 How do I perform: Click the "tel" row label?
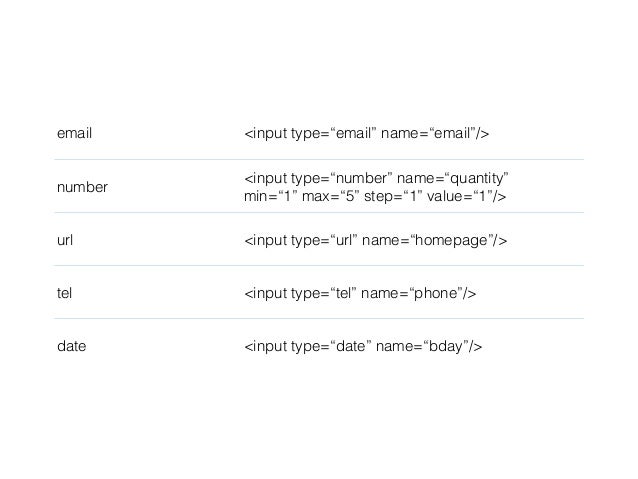[65, 293]
